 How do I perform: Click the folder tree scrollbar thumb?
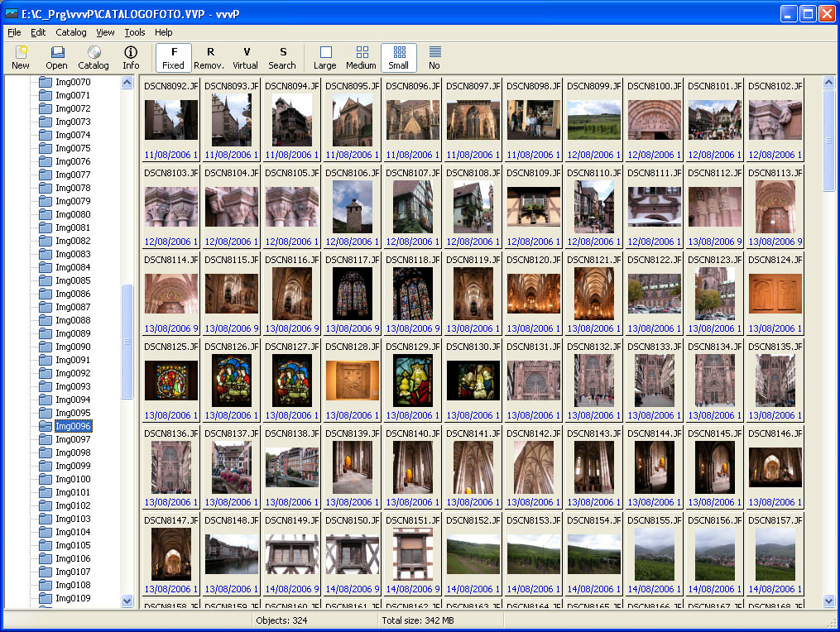pyautogui.click(x=127, y=341)
